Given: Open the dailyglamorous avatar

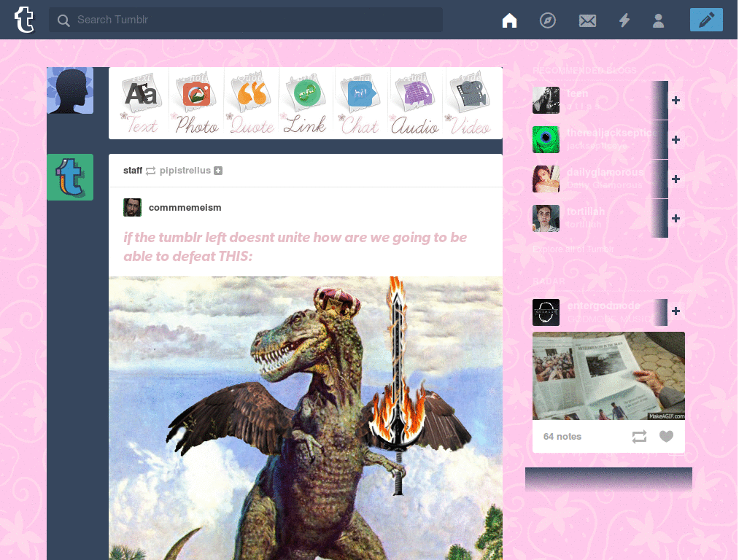Looking at the screenshot, I should (546, 179).
